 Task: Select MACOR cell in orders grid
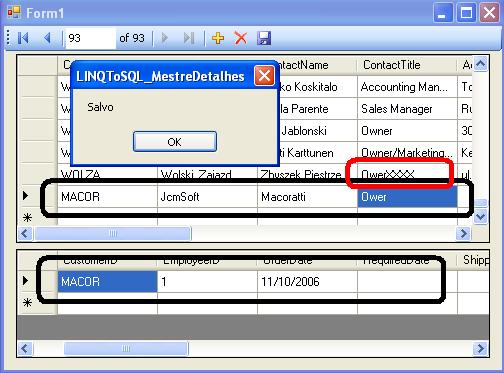107,282
